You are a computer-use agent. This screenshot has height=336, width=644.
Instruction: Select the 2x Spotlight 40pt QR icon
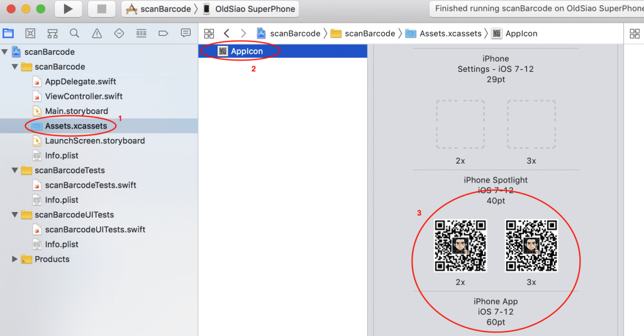point(460,245)
